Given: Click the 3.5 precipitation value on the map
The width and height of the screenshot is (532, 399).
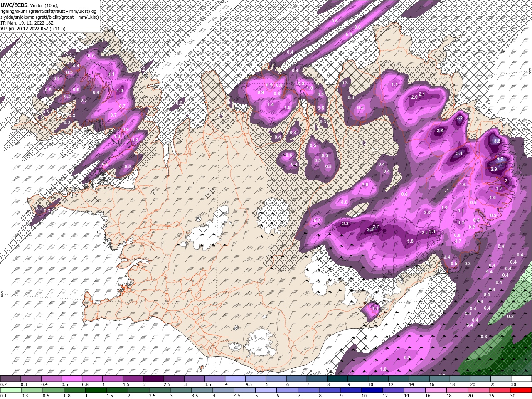Looking at the screenshot, I should (x=459, y=118).
